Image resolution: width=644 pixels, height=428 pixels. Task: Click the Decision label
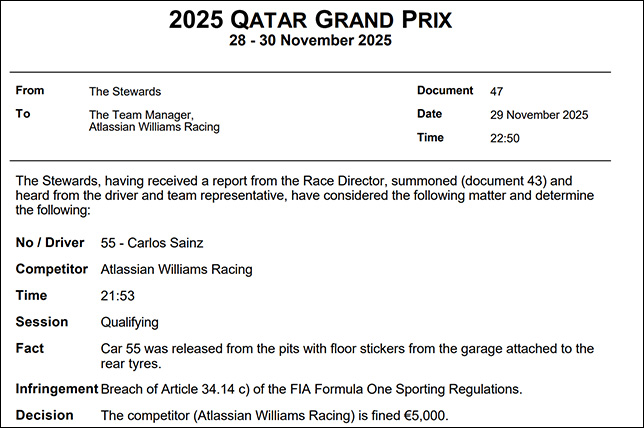44,414
